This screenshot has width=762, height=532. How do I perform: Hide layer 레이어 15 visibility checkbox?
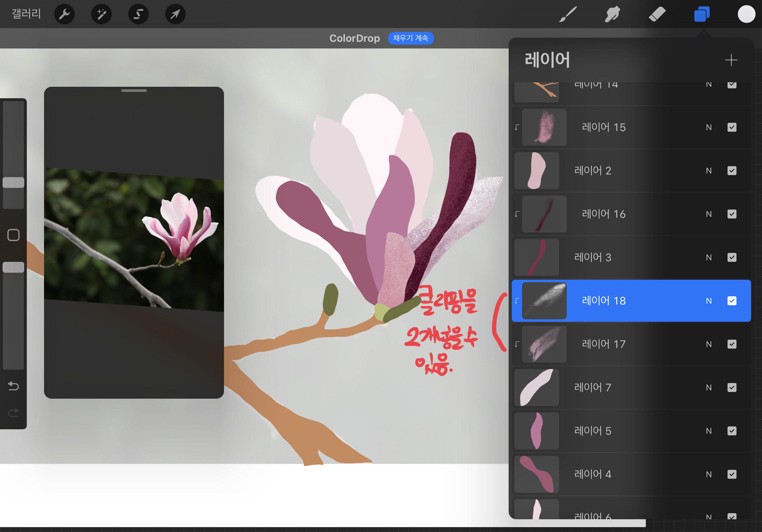[731, 127]
